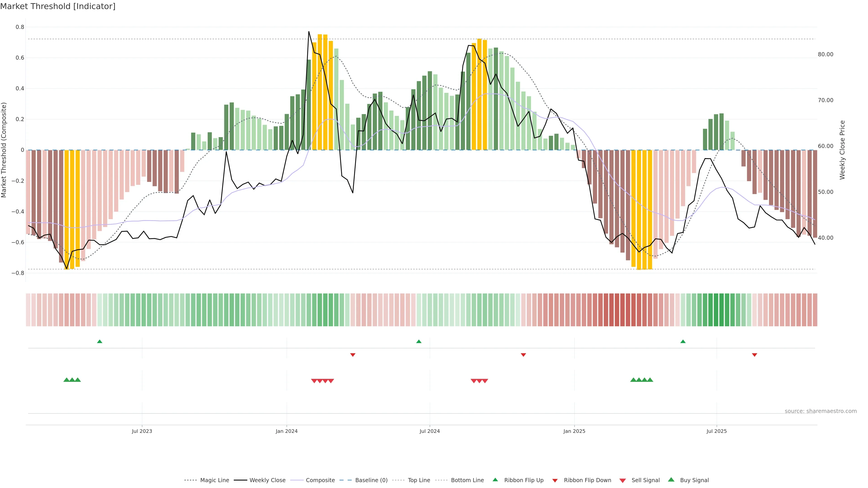This screenshot has height=488, width=868.
Task: Hide the Composite line via legend
Action: click(320, 480)
